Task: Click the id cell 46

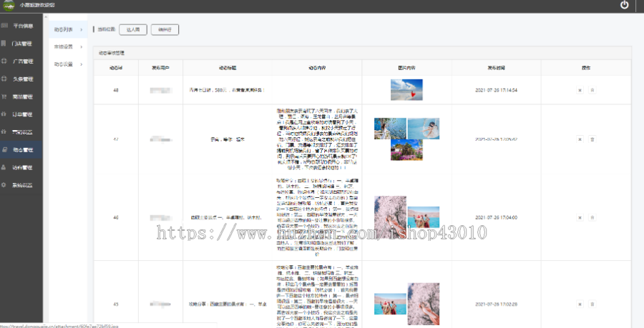Action: (x=116, y=217)
